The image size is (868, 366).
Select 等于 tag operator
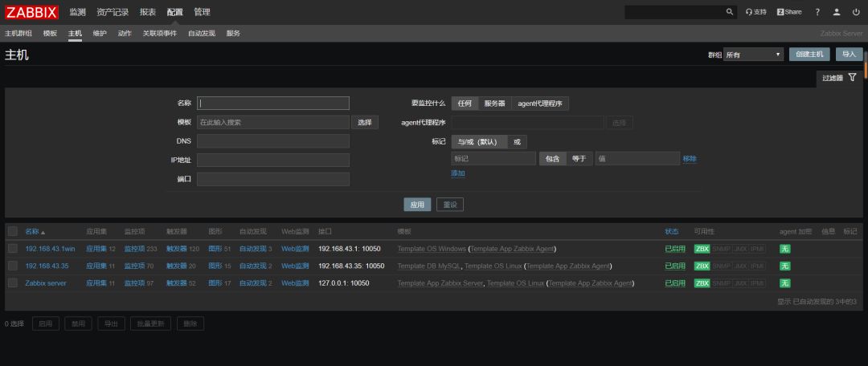tap(579, 159)
